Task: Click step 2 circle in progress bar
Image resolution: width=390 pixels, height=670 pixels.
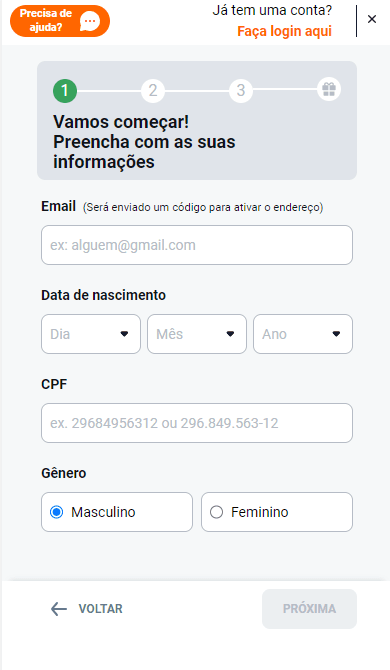Action: 153,91
